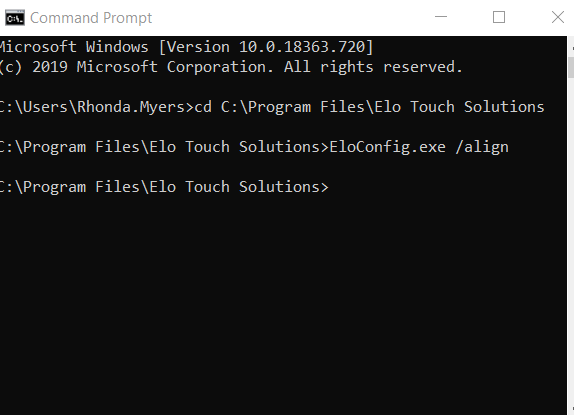
Task: Click the scrollbar up arrow
Action: tap(571, 48)
